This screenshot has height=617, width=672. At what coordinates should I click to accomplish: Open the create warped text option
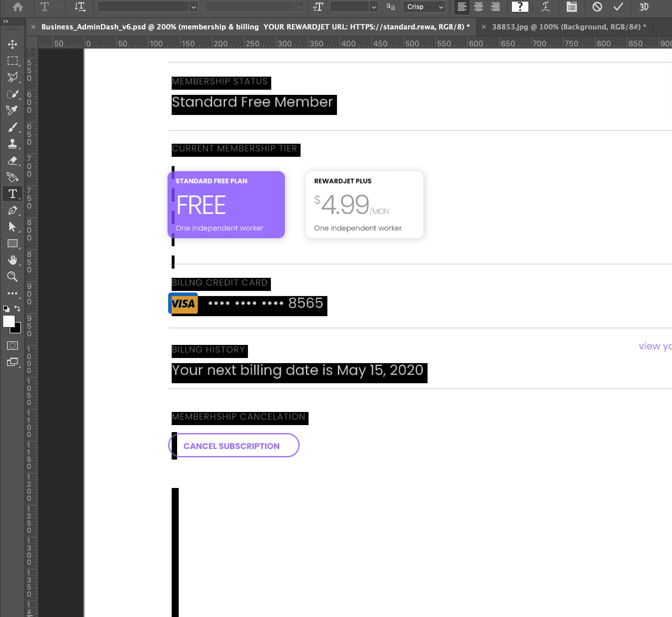point(545,7)
